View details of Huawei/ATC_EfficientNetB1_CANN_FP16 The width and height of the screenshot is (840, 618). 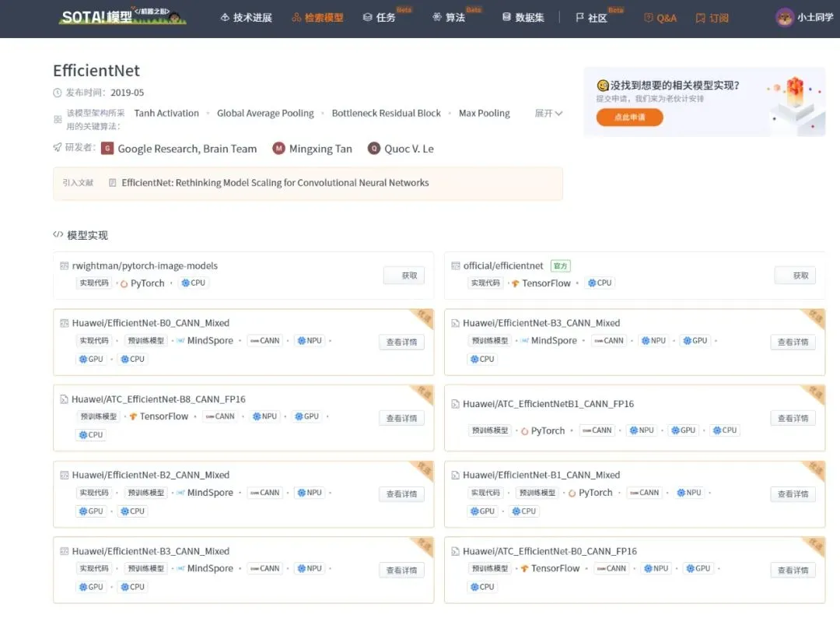793,418
